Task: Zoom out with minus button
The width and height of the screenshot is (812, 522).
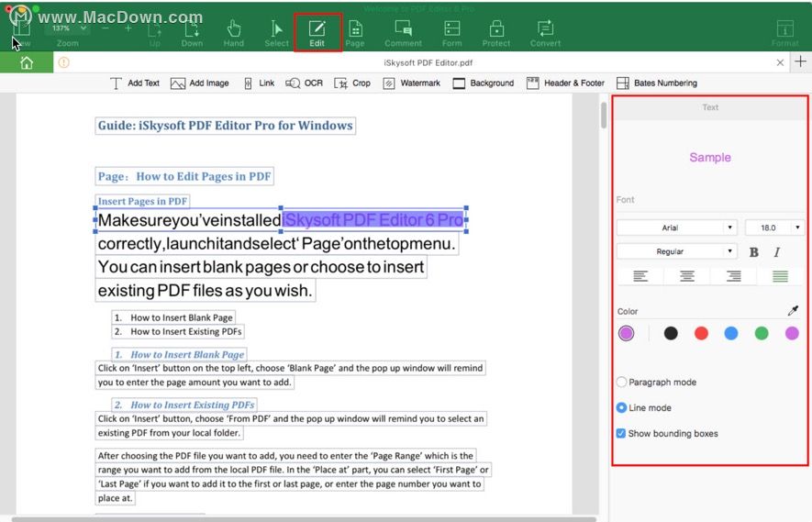Action: (106, 28)
